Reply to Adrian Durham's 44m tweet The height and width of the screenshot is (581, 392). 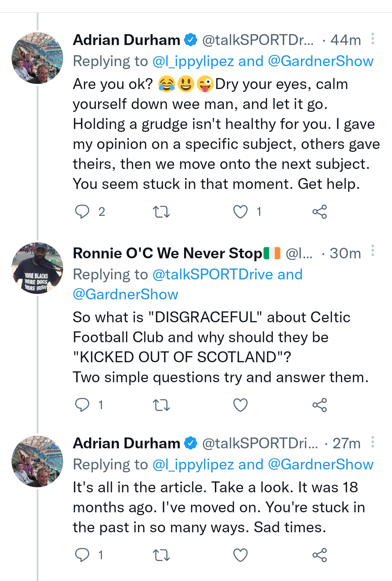click(x=82, y=211)
